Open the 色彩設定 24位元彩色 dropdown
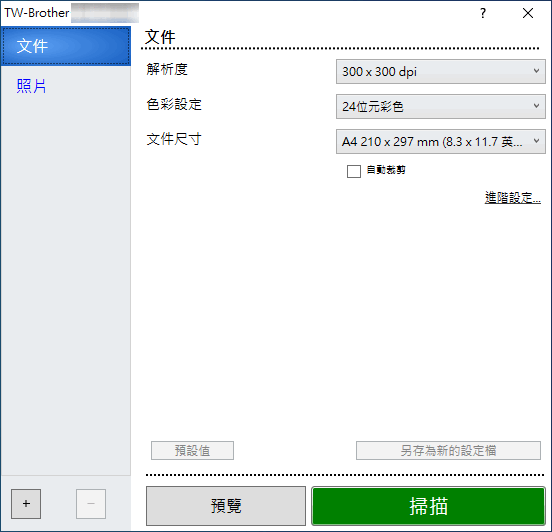Screen dimensions: 552x532 click(x=441, y=106)
